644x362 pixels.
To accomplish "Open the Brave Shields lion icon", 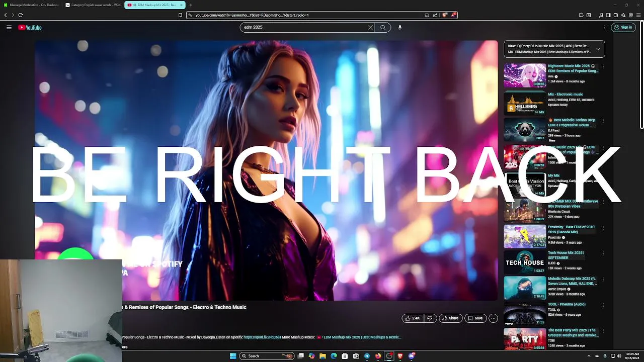I will point(445,15).
